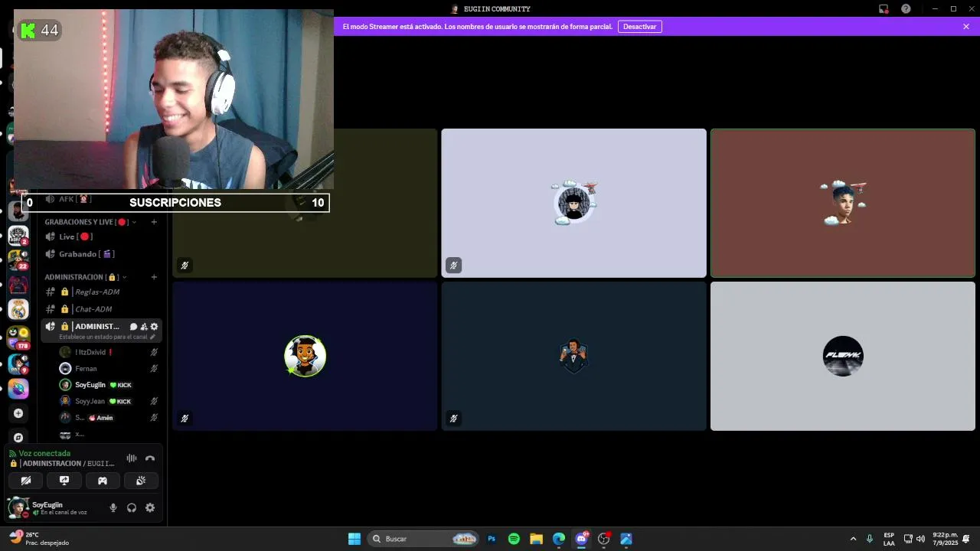Open Microsoft Edge from the taskbar

pos(559,539)
